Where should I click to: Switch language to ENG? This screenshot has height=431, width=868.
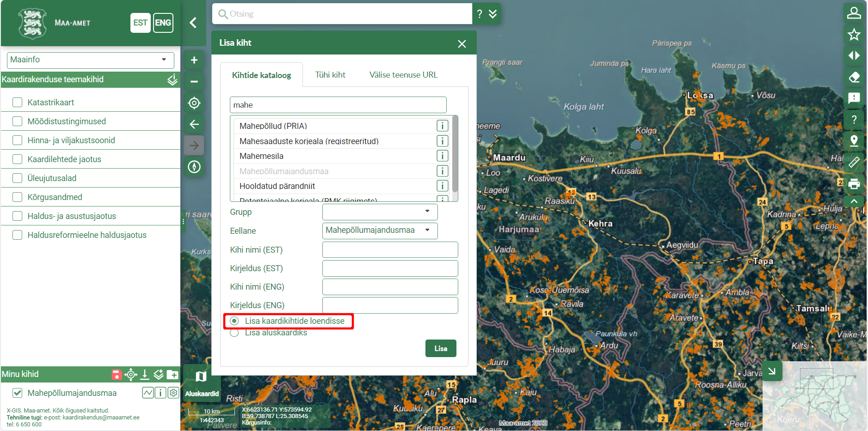coord(163,23)
